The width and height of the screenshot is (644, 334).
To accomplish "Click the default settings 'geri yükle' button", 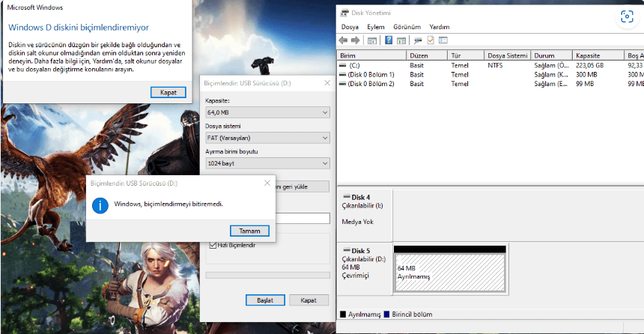I will pos(303,186).
